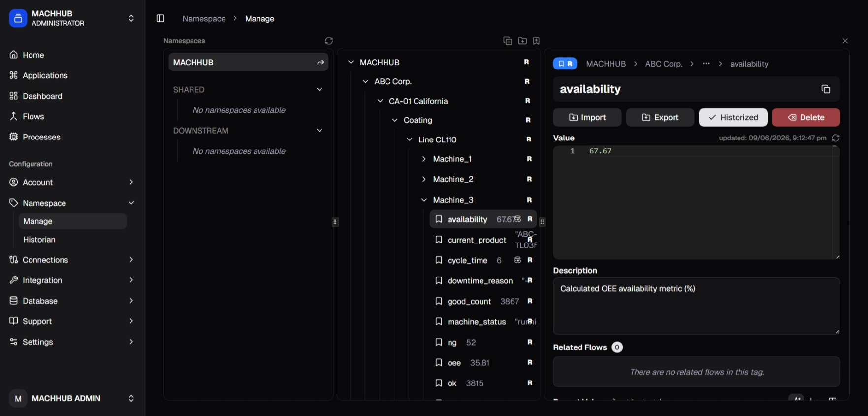Collapse the Coating node
Image resolution: width=868 pixels, height=416 pixels.
[x=394, y=120]
